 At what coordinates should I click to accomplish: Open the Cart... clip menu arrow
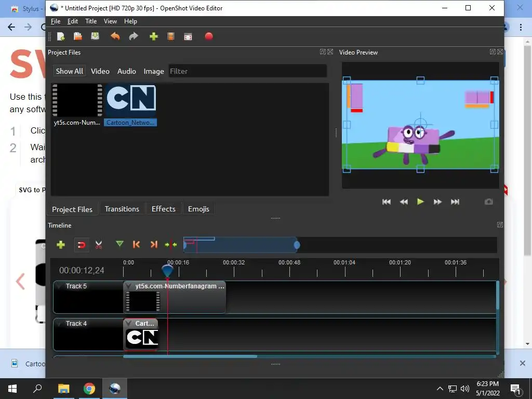pyautogui.click(x=129, y=323)
